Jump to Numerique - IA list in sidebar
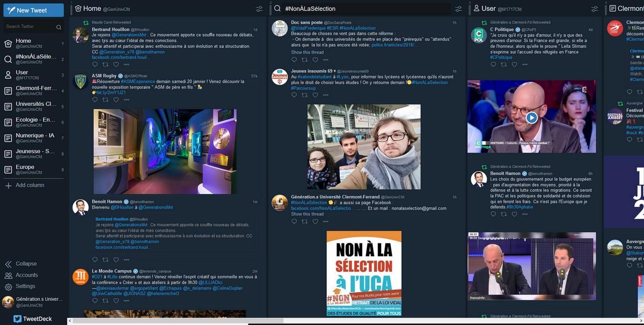644x325 pixels. 33,138
